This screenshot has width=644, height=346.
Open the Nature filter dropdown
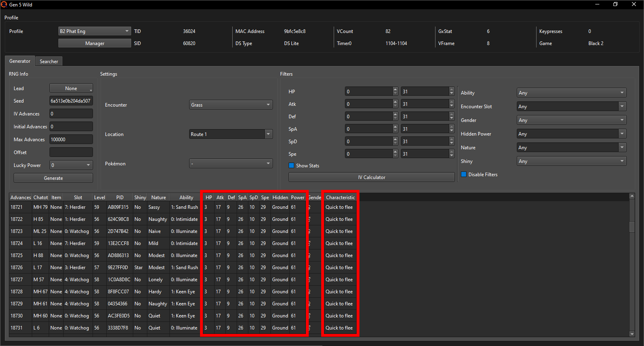[x=571, y=148]
